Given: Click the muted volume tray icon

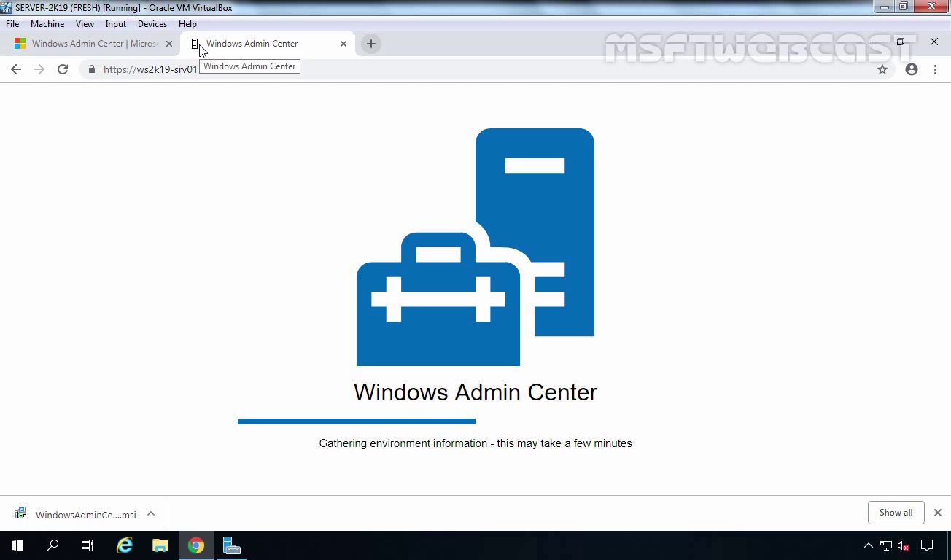Looking at the screenshot, I should pos(904,545).
